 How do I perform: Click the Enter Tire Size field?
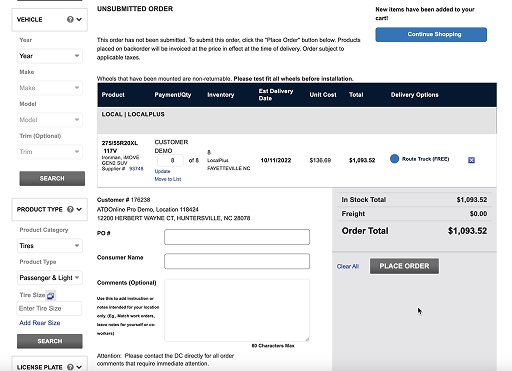49,308
